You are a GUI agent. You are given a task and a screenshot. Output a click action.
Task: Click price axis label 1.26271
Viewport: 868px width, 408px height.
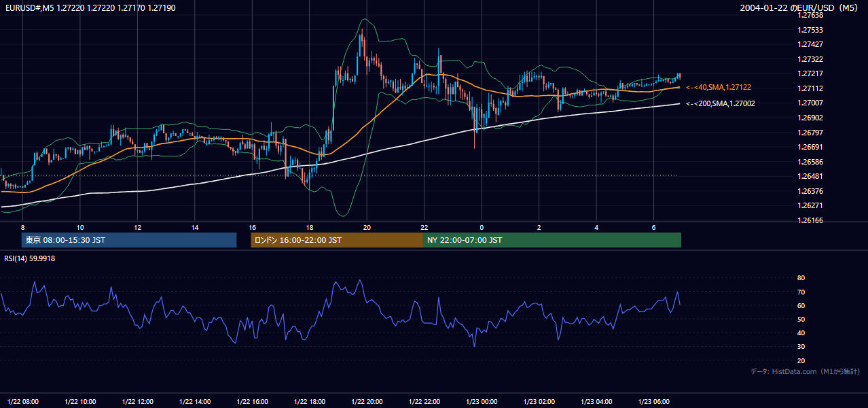810,205
